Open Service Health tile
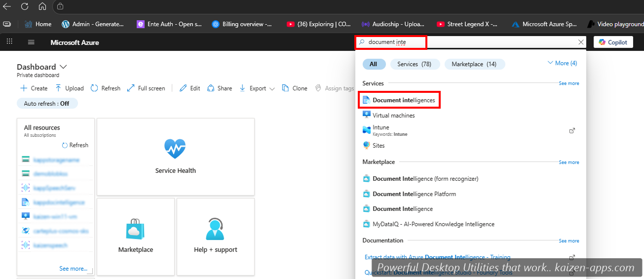This screenshot has height=279, width=644. [x=175, y=157]
